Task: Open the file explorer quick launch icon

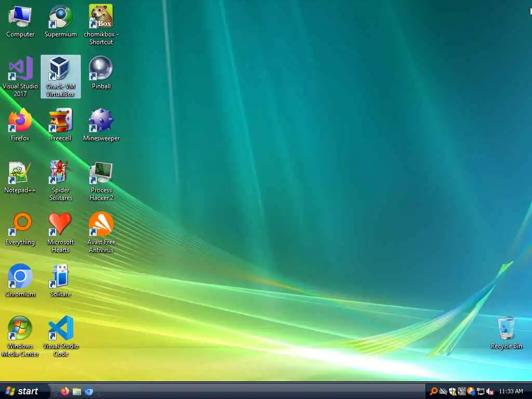Action: 77,392
